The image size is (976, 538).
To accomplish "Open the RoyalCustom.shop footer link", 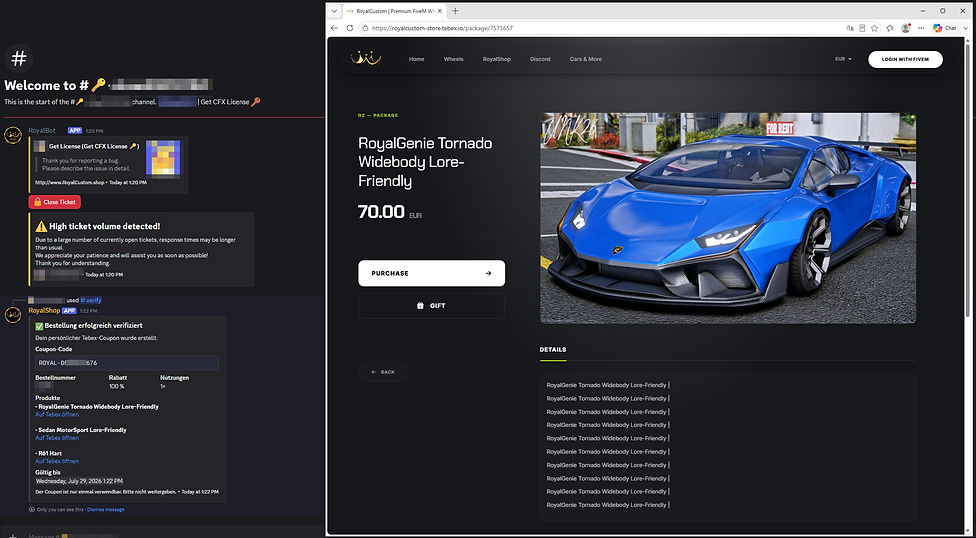I will (70, 182).
